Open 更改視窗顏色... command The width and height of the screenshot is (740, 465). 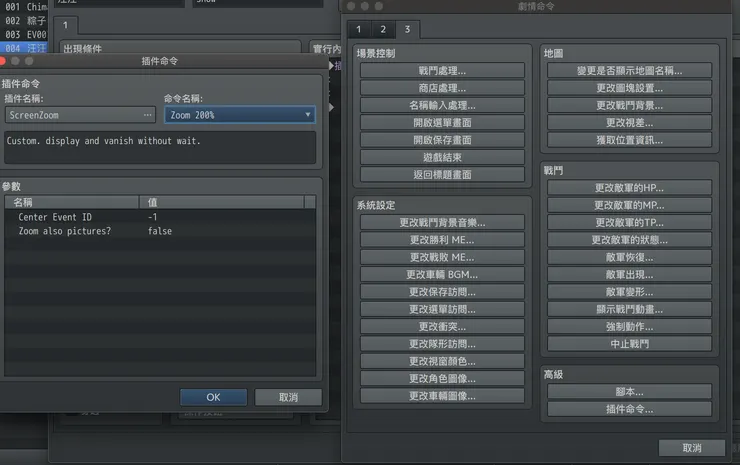point(442,361)
